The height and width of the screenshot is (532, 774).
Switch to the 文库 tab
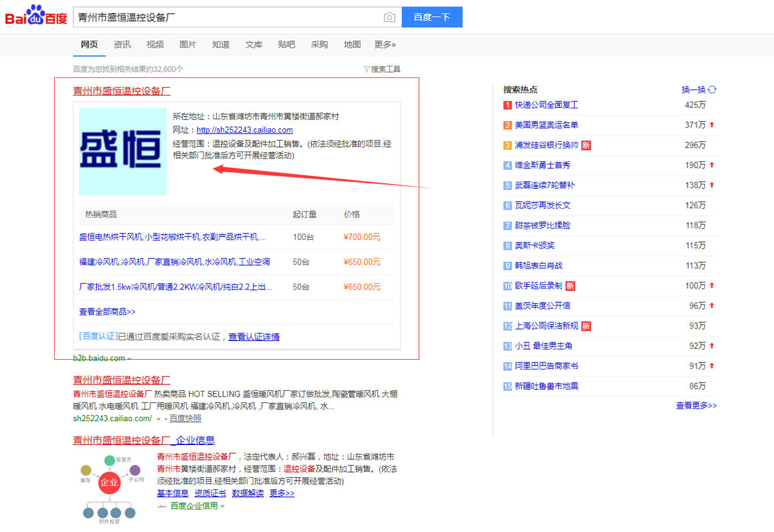(x=253, y=44)
